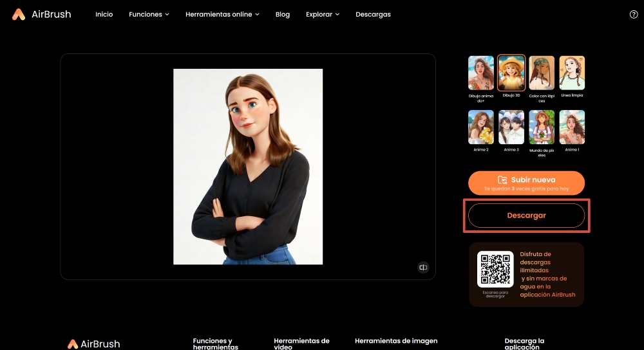Click the AirBrush logo in the header
Viewport: 644px width, 350px height.
[41, 14]
